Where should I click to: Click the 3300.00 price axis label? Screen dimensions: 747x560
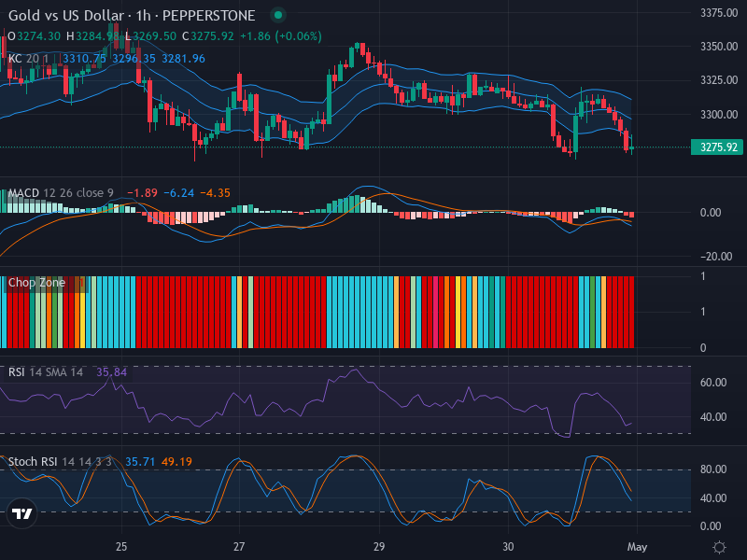(x=719, y=114)
